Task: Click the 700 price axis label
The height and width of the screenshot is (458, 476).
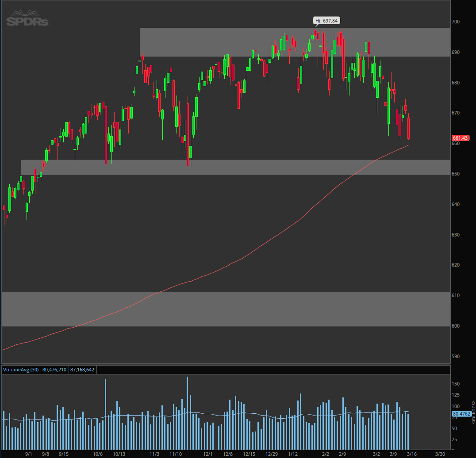Action: 456,22
